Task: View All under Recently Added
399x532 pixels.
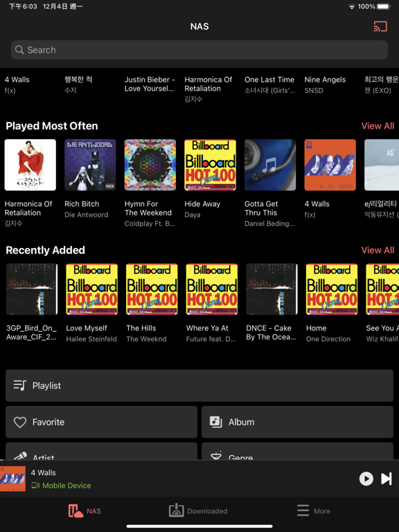Action: (378, 250)
